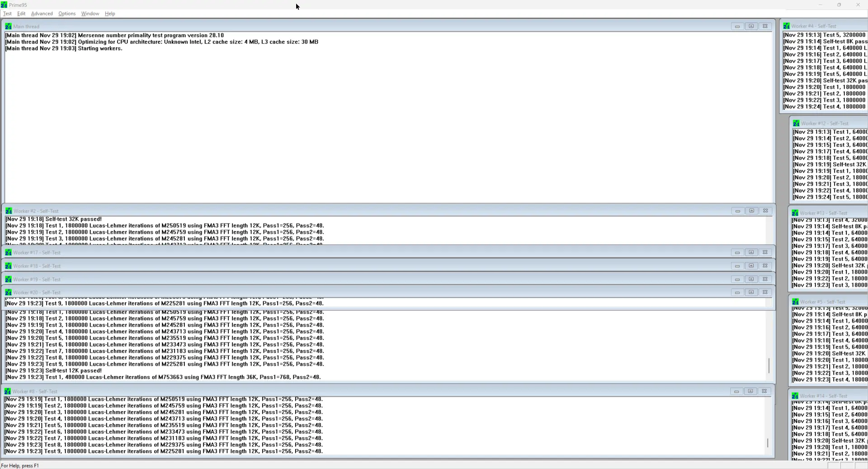
Task: Click the Worker #4 window icon
Action: click(787, 26)
